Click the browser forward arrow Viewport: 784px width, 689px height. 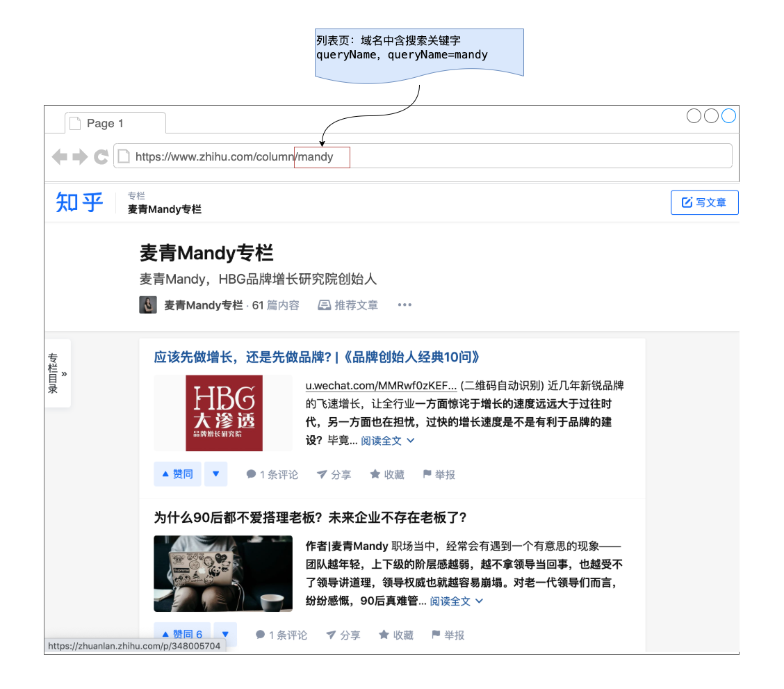80,157
